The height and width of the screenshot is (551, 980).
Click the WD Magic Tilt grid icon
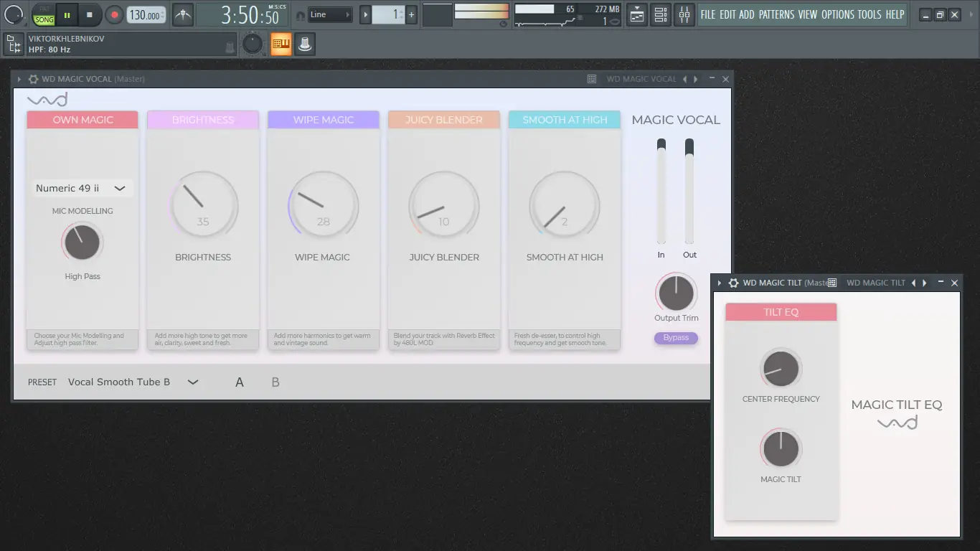(x=832, y=283)
